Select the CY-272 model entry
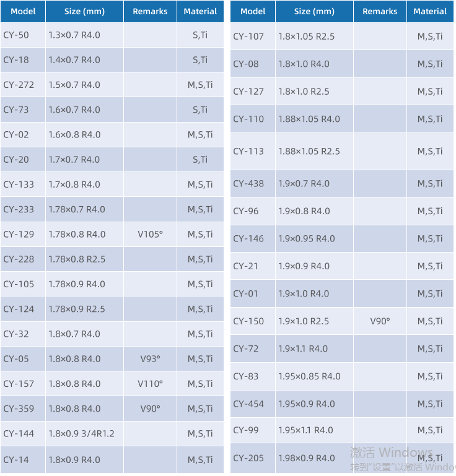456x476 pixels. [19, 85]
